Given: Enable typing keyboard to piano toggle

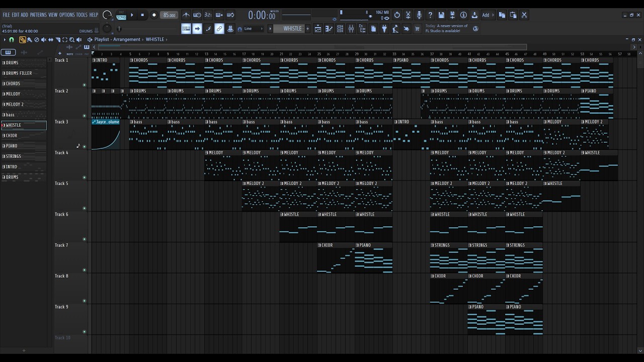Looking at the screenshot, I should (186, 29).
